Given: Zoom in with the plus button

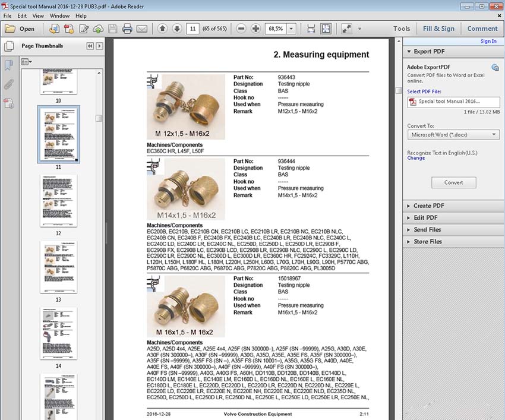Looking at the screenshot, I should [255, 29].
